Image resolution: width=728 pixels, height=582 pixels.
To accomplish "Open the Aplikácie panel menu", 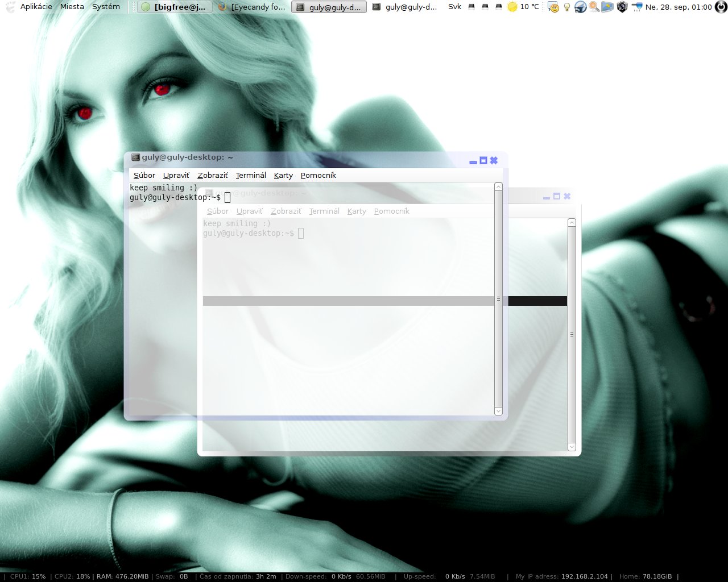I will pos(36,7).
